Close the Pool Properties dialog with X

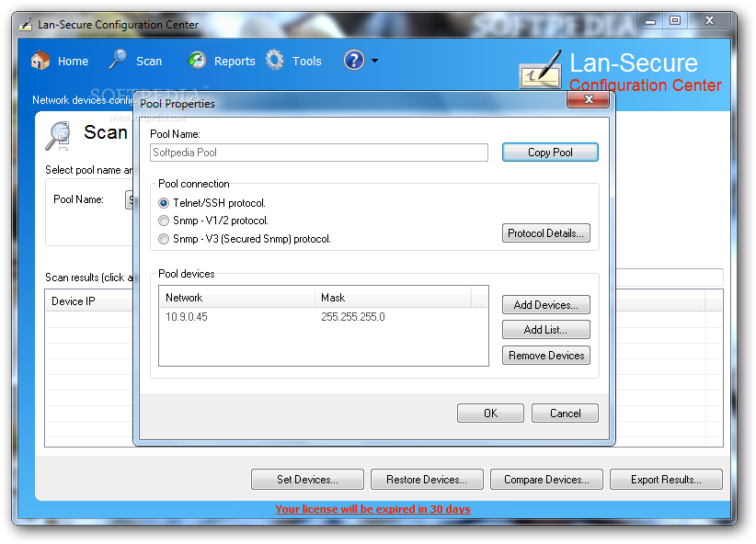point(589,99)
